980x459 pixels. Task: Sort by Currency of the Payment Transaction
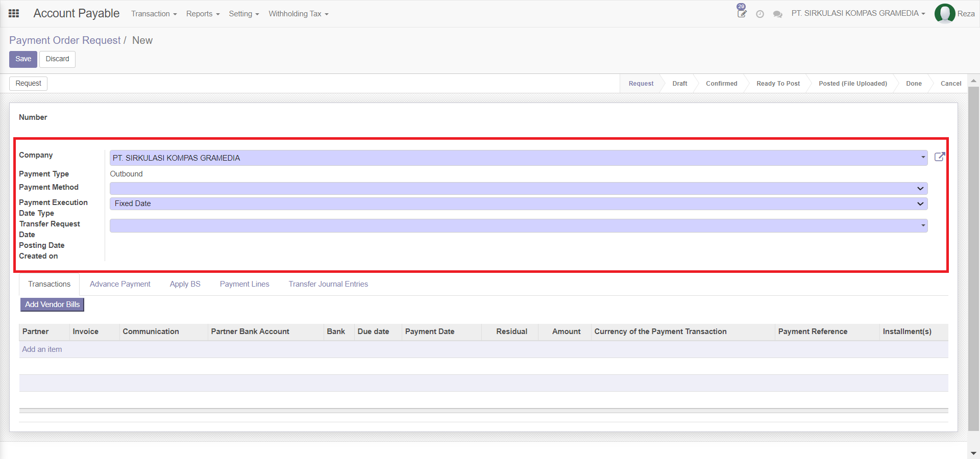click(x=683, y=331)
